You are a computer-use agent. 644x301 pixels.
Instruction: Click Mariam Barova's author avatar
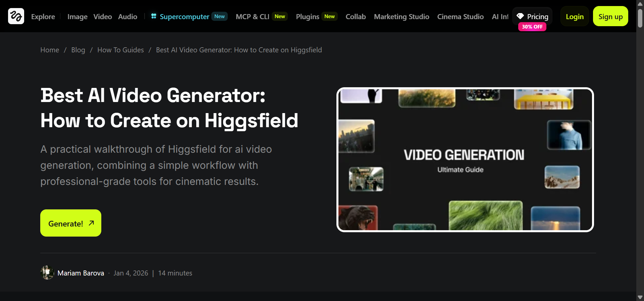(47, 273)
